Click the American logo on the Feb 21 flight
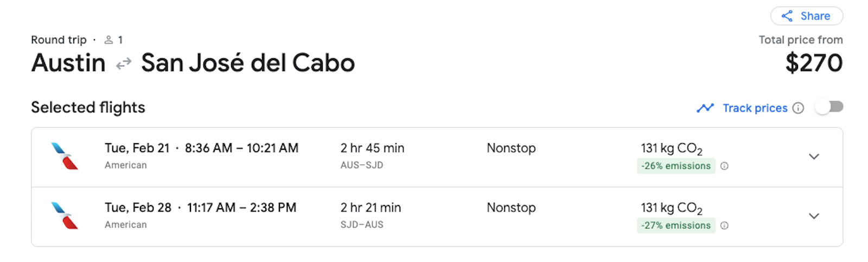Viewport: 868px width, 262px height. pos(65,156)
